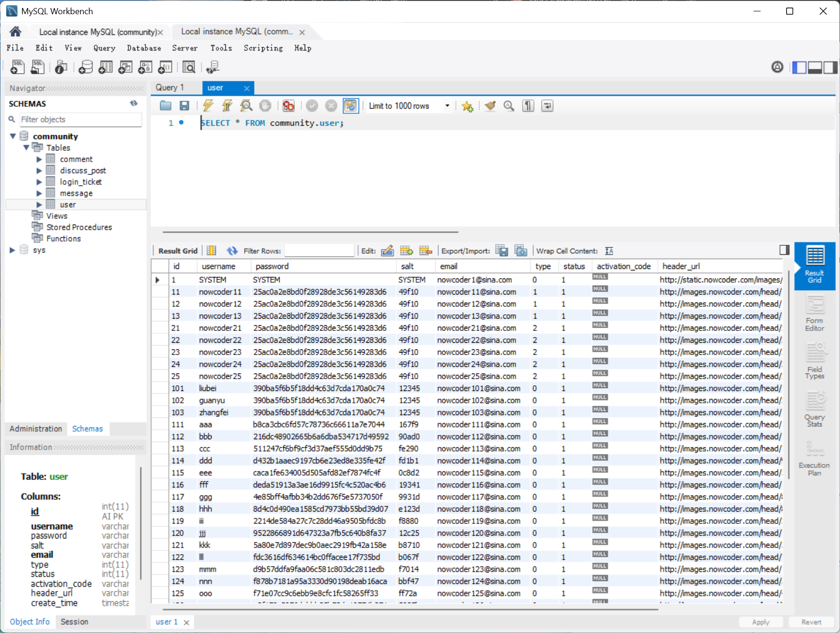This screenshot has height=633, width=840.
Task: Open a script file in query editor
Action: pyautogui.click(x=165, y=105)
